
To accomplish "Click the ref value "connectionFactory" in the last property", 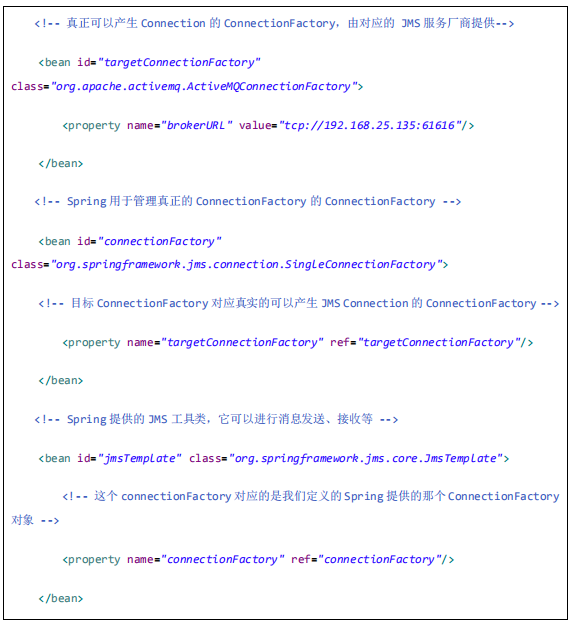I will [380, 559].
